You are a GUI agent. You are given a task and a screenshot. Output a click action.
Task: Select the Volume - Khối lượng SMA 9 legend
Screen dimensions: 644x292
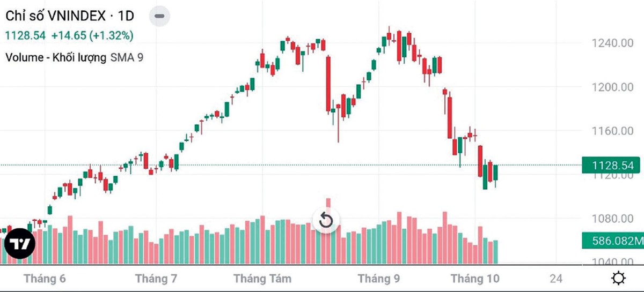pyautogui.click(x=75, y=57)
